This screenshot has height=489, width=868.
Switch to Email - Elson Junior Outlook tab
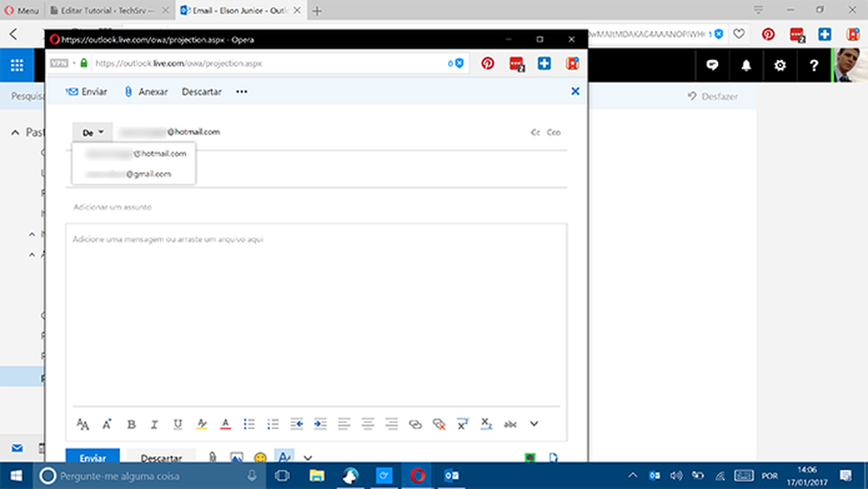coord(241,11)
